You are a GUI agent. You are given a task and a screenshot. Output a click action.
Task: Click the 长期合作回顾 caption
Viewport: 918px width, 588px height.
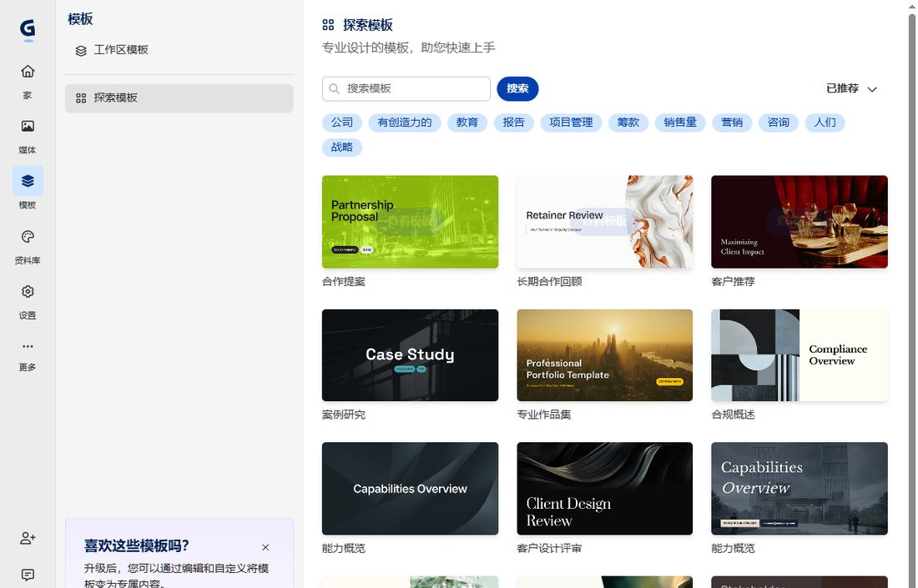[549, 281]
